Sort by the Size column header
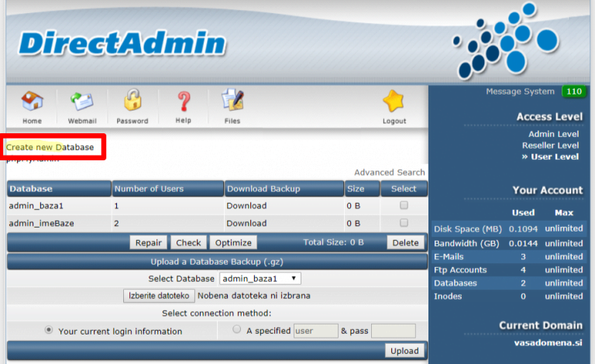 click(362, 189)
